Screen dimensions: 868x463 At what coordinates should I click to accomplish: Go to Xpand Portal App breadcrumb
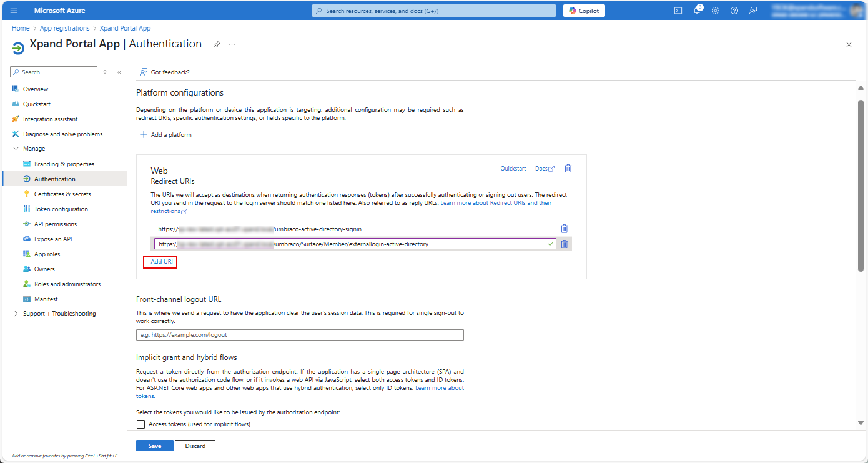[x=125, y=28]
